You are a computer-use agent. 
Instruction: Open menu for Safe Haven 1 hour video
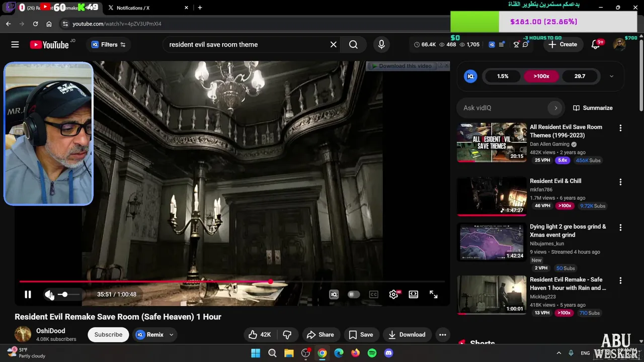pyautogui.click(x=620, y=281)
